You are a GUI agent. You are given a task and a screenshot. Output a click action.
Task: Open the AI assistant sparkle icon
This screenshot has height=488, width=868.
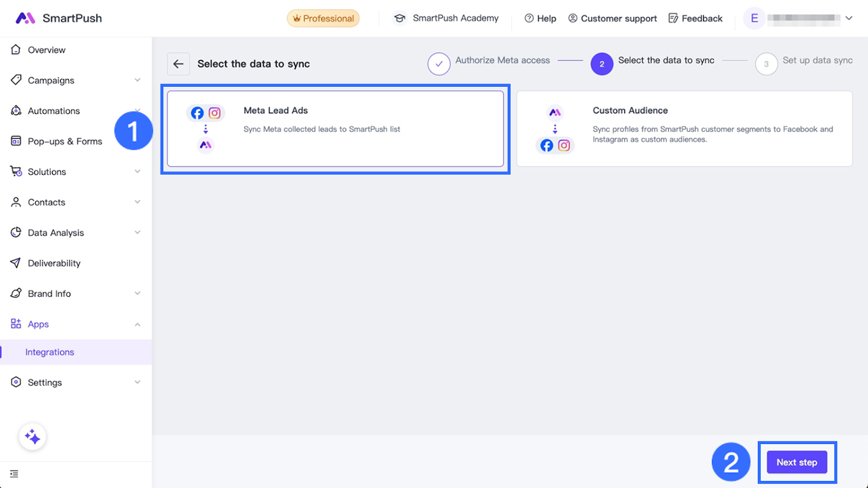click(x=33, y=436)
